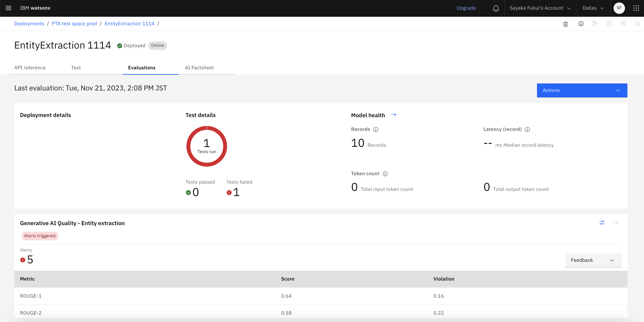Click the grid layout icon top right

coord(636,8)
